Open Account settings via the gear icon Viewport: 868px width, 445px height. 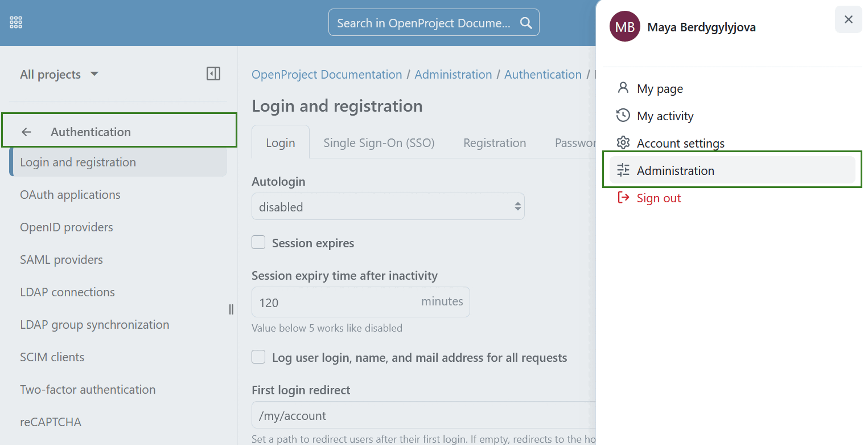pyautogui.click(x=623, y=142)
